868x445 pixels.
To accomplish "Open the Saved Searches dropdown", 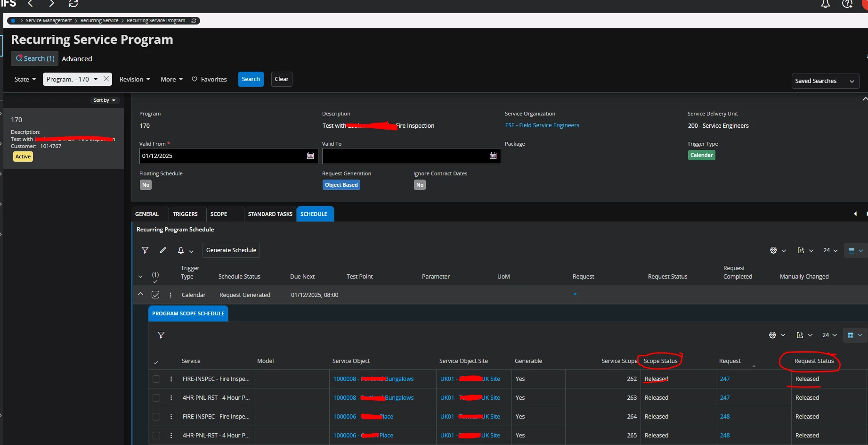I will [x=825, y=81].
